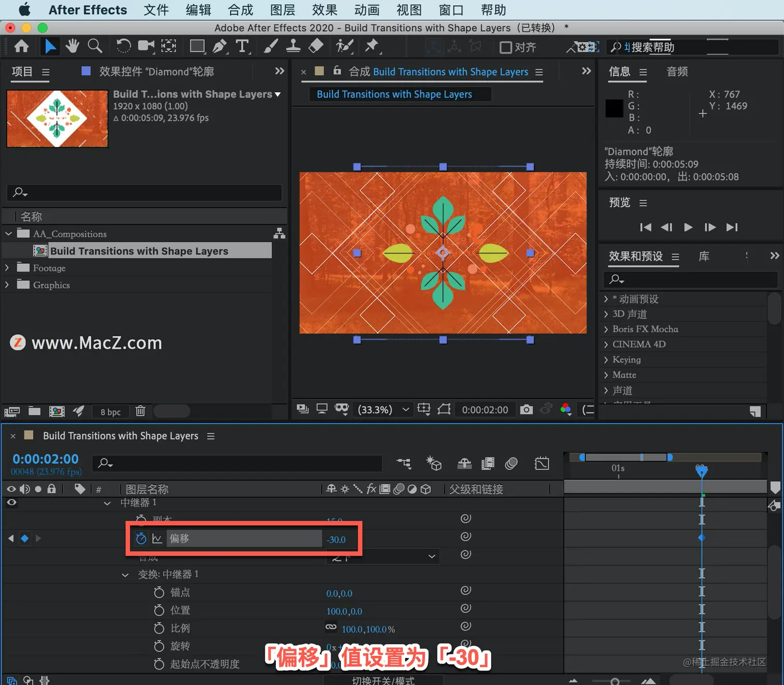Expand the * 动画预设 effects category
Screen dimensions: 784x685
[x=606, y=299]
